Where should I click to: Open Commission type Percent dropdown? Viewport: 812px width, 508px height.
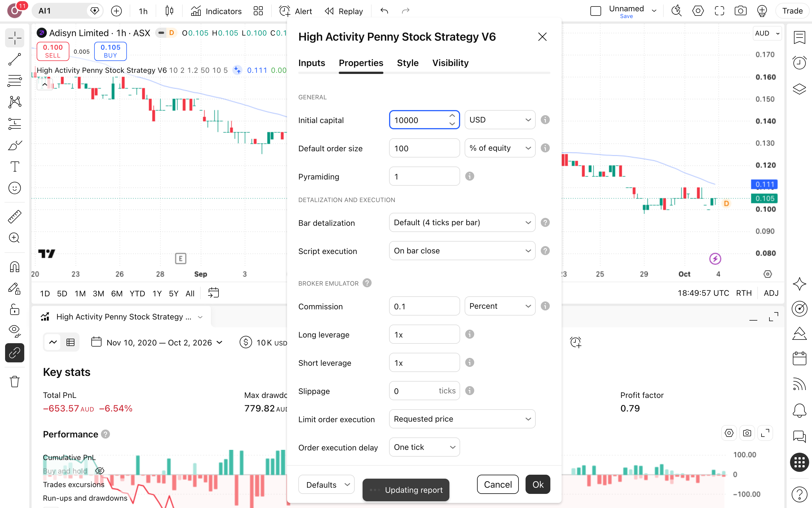(500, 306)
